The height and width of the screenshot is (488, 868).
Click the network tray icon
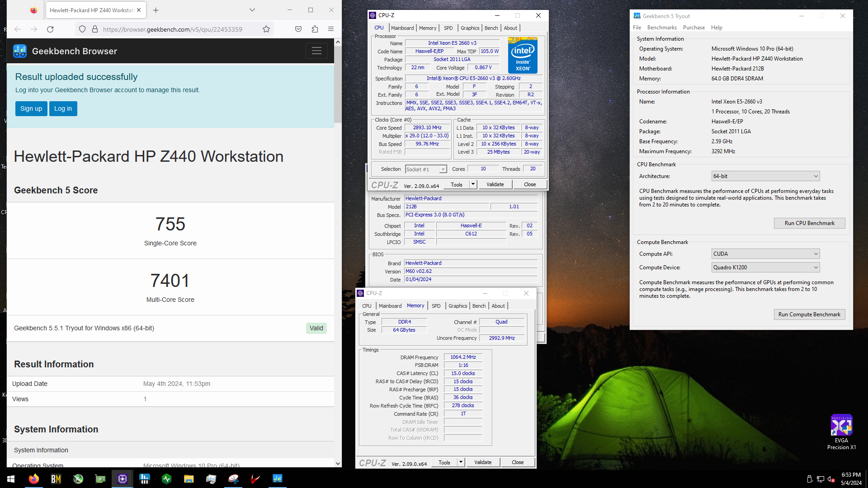click(820, 479)
